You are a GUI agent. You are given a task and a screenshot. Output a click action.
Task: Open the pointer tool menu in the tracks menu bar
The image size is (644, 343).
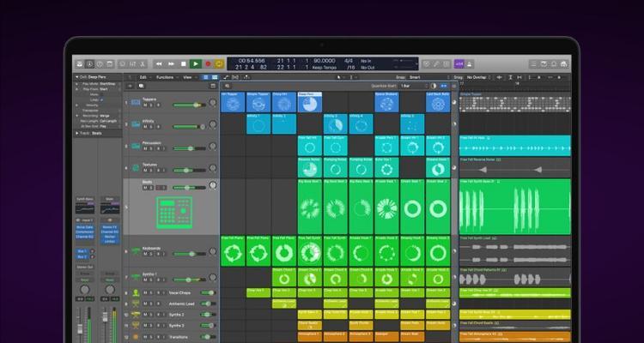tap(340, 77)
